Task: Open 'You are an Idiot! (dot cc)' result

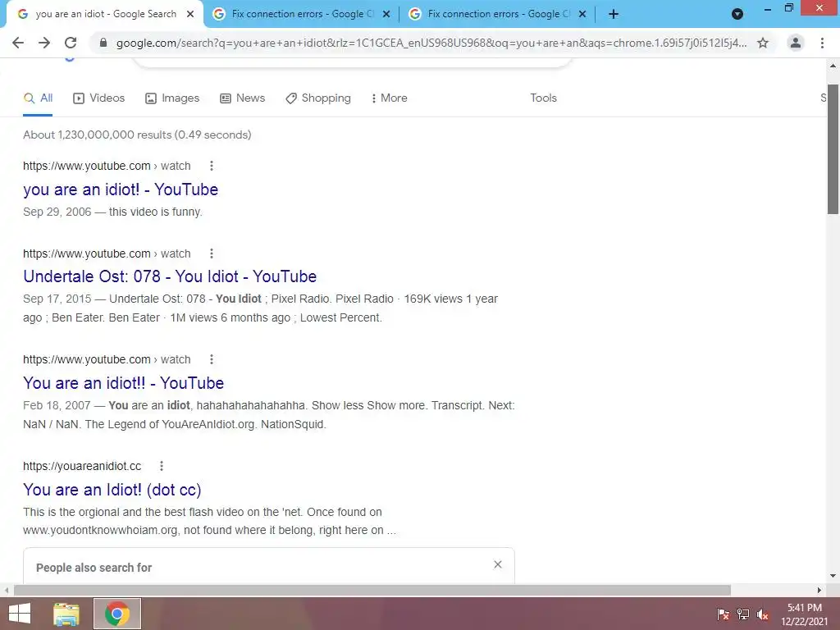Action: pos(112,490)
